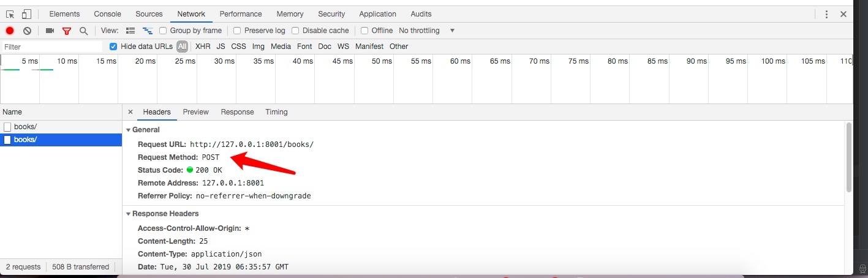Click the Name column header
868x278 pixels.
(x=61, y=112)
